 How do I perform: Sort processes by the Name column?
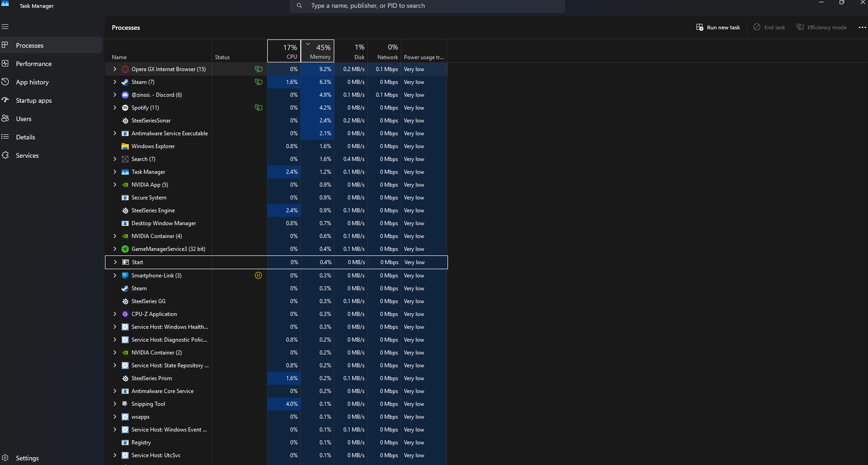pyautogui.click(x=158, y=51)
